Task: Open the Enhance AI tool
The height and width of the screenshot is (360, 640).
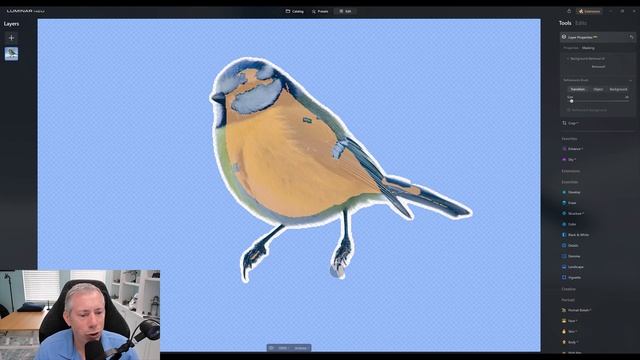Action: pyautogui.click(x=572, y=149)
